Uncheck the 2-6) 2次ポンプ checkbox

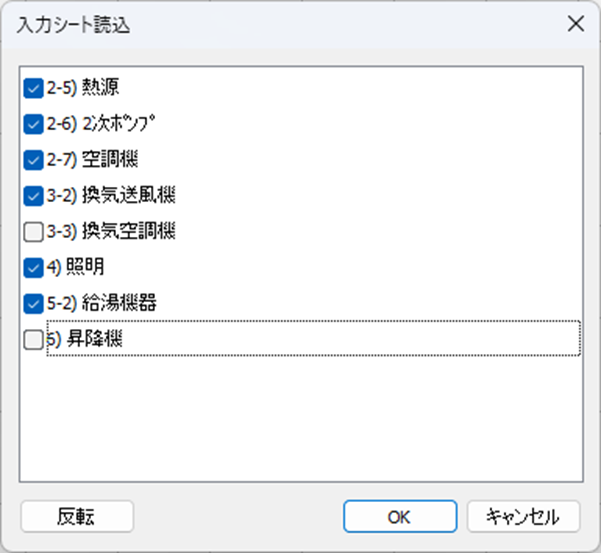[x=33, y=124]
